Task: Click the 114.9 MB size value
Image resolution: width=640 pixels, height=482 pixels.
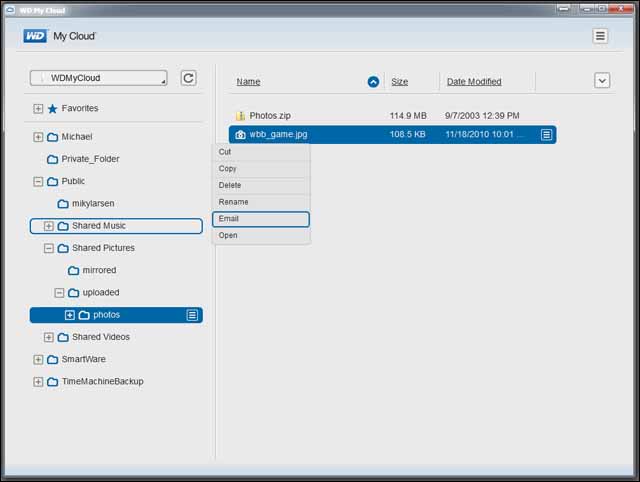Action: pyautogui.click(x=408, y=116)
